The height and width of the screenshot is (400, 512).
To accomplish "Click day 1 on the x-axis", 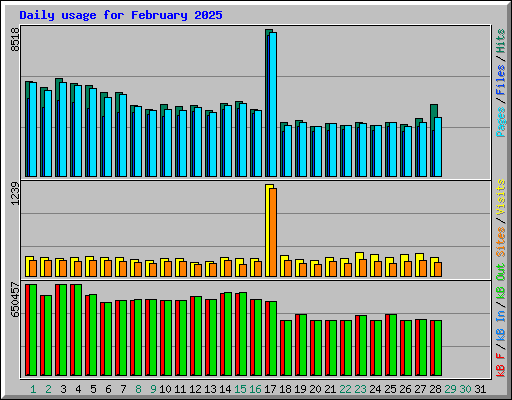I will click(33, 389).
